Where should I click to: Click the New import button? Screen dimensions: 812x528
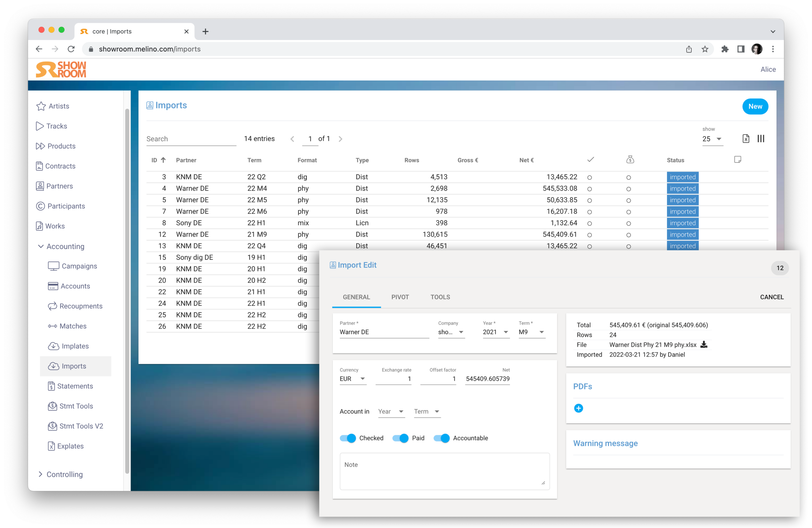tap(755, 107)
